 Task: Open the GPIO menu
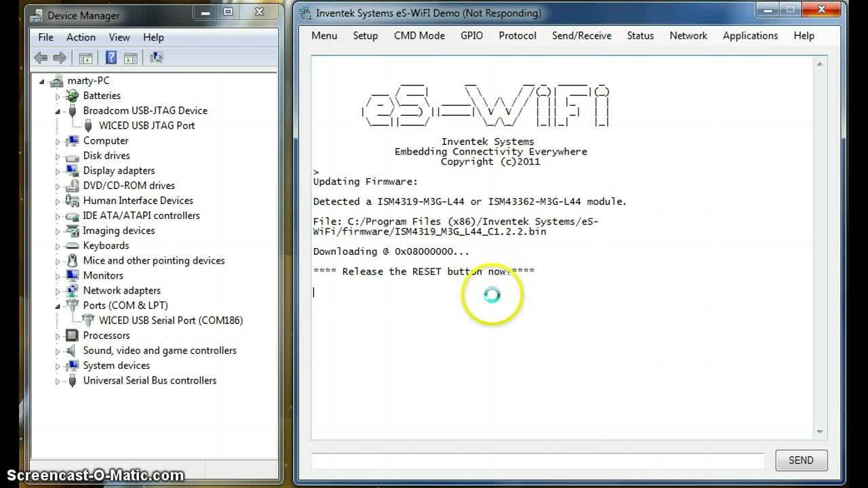[x=472, y=35]
